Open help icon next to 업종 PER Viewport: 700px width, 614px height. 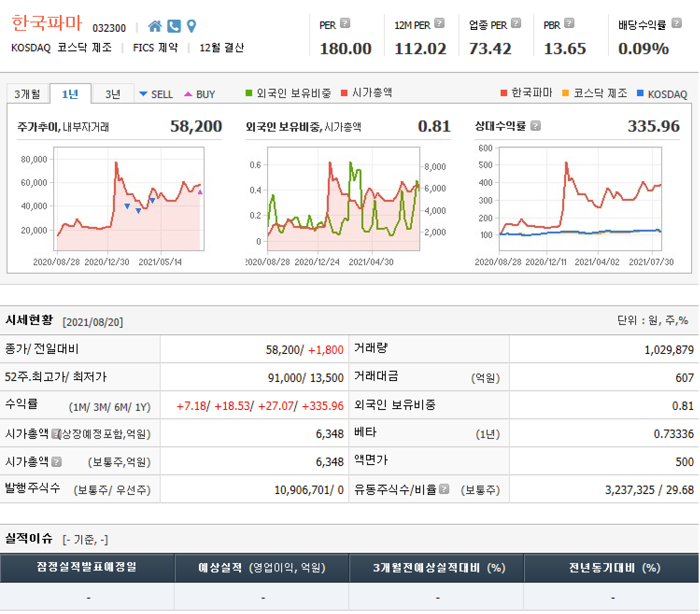[516, 23]
